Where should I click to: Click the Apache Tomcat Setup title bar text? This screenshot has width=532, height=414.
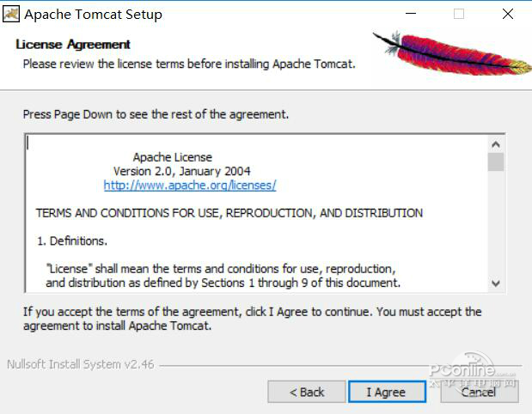pyautogui.click(x=94, y=15)
